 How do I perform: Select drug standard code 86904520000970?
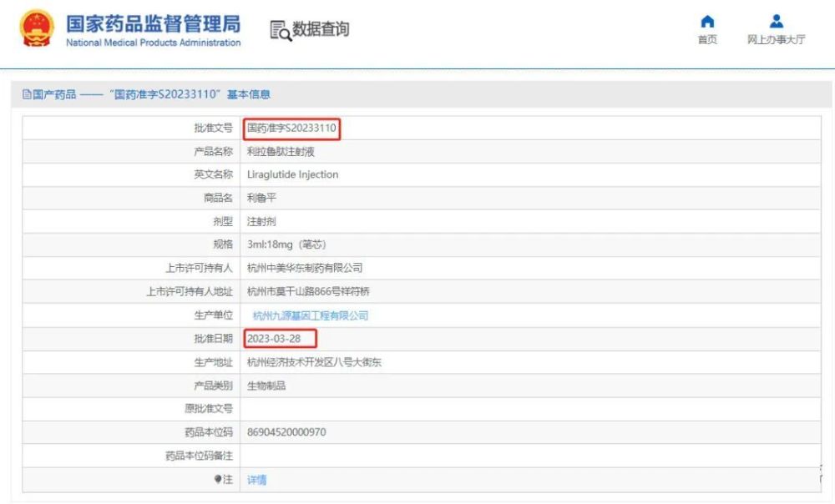click(286, 432)
